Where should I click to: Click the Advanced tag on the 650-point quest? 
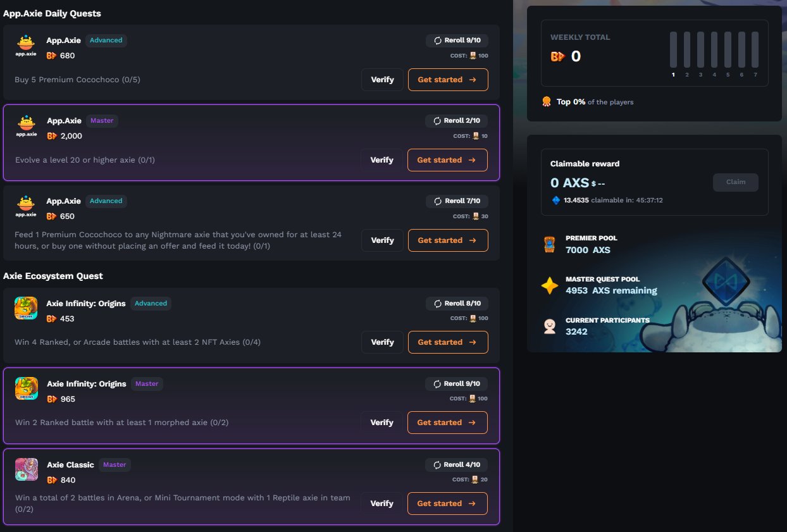pos(106,201)
